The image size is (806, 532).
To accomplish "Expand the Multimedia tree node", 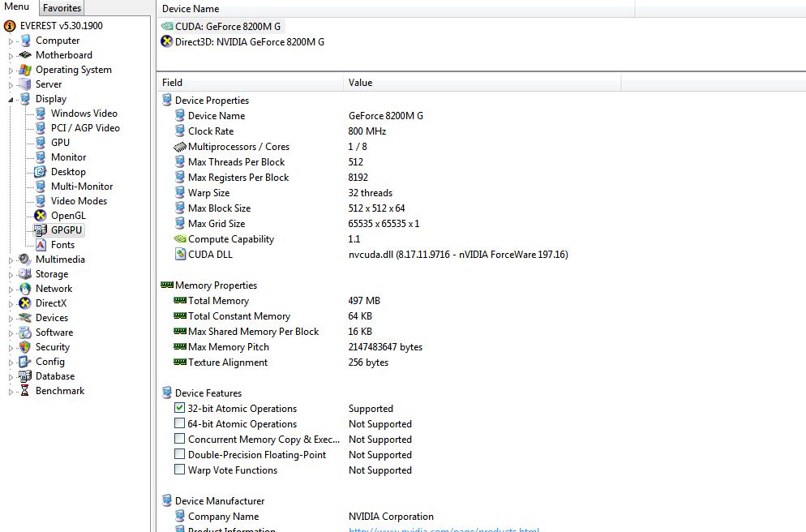I will click(x=11, y=260).
